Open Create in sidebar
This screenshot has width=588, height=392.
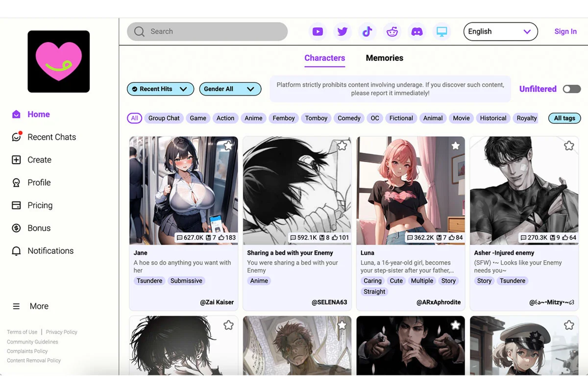point(32,160)
